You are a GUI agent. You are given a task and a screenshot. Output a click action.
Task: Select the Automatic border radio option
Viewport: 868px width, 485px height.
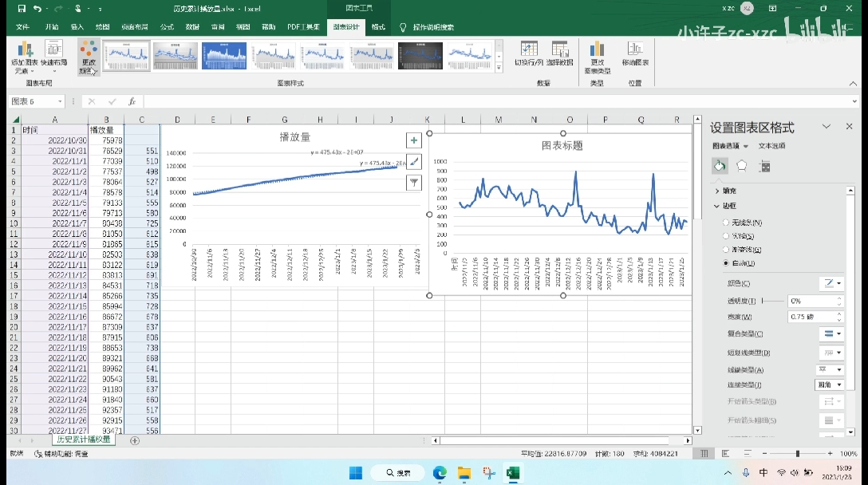(x=726, y=263)
